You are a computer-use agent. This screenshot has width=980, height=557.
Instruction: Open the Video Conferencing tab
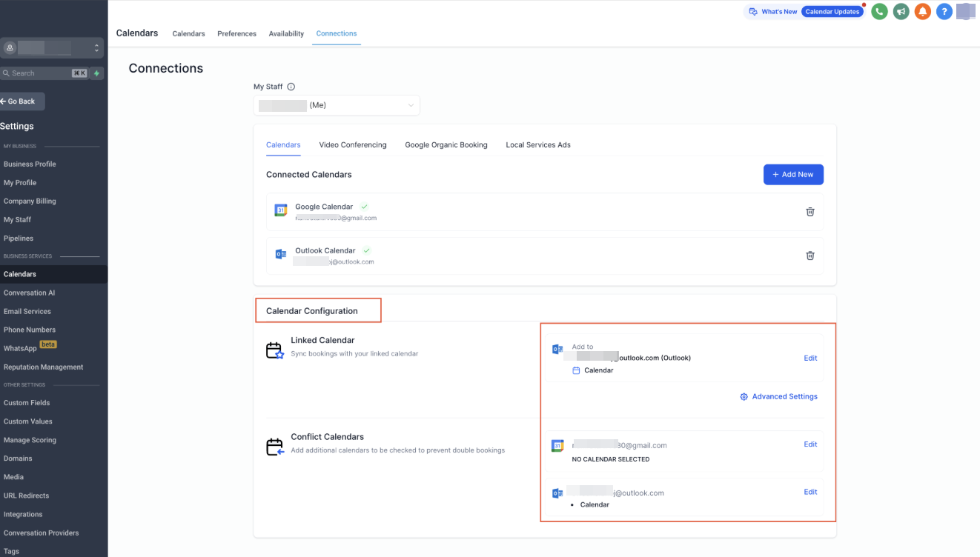(353, 145)
